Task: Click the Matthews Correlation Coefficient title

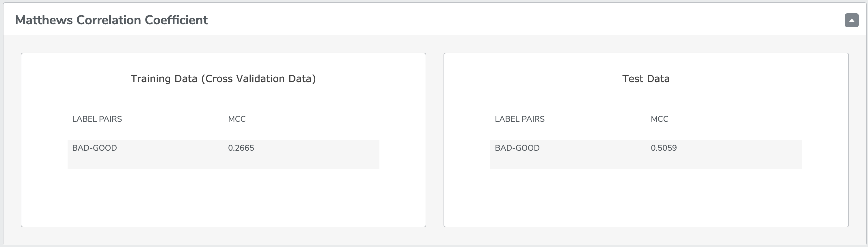Action: [112, 20]
